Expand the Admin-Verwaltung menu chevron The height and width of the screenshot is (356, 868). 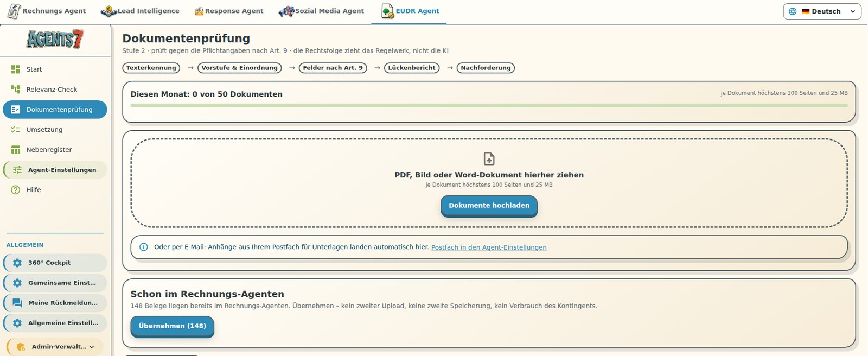(x=92, y=347)
